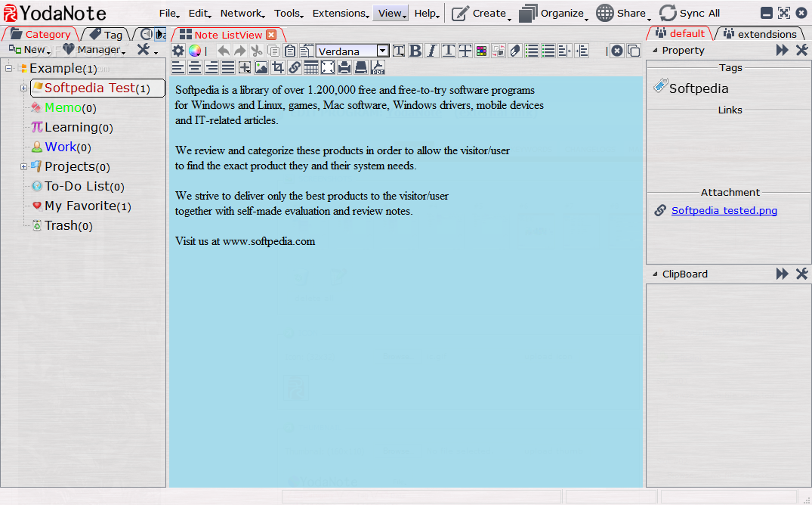The width and height of the screenshot is (812, 505).
Task: Open the Edit menu
Action: 200,14
